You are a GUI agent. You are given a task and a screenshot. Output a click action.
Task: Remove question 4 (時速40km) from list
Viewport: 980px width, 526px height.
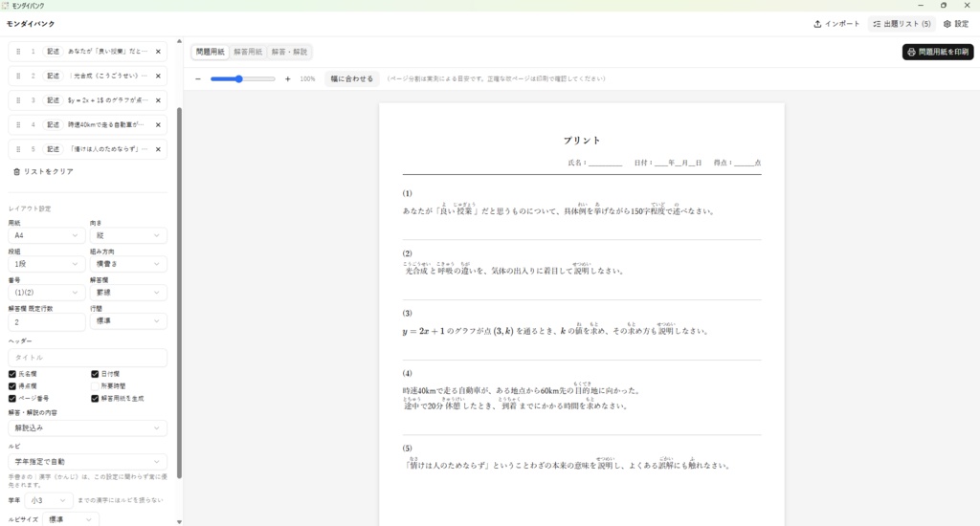158,125
